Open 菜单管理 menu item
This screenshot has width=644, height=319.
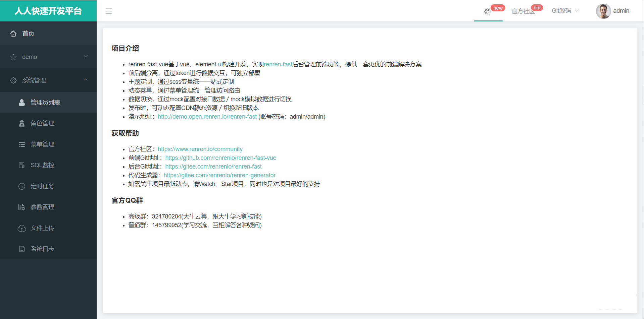point(48,144)
